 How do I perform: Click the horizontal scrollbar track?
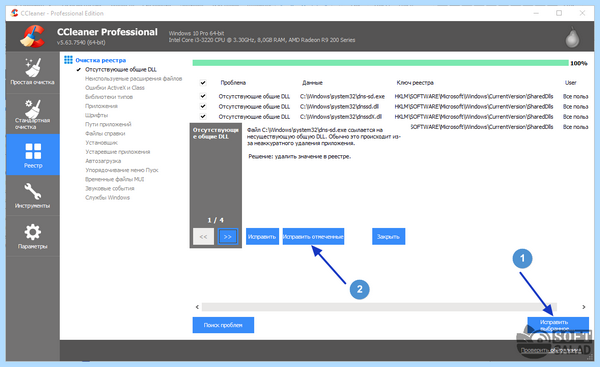[379, 307]
